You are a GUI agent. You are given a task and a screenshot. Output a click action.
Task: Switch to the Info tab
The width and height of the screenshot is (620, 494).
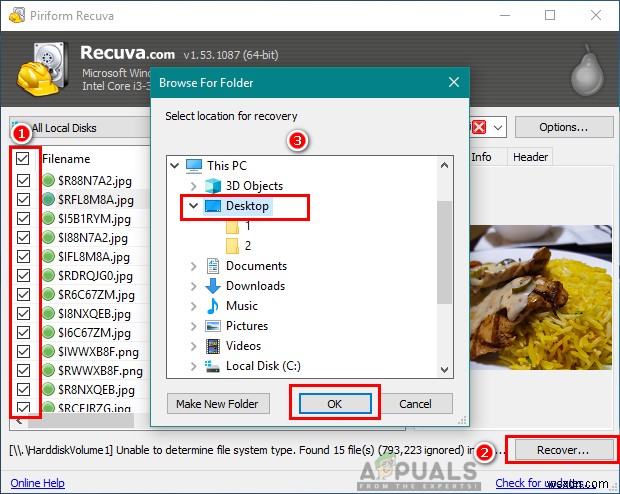tap(481, 157)
